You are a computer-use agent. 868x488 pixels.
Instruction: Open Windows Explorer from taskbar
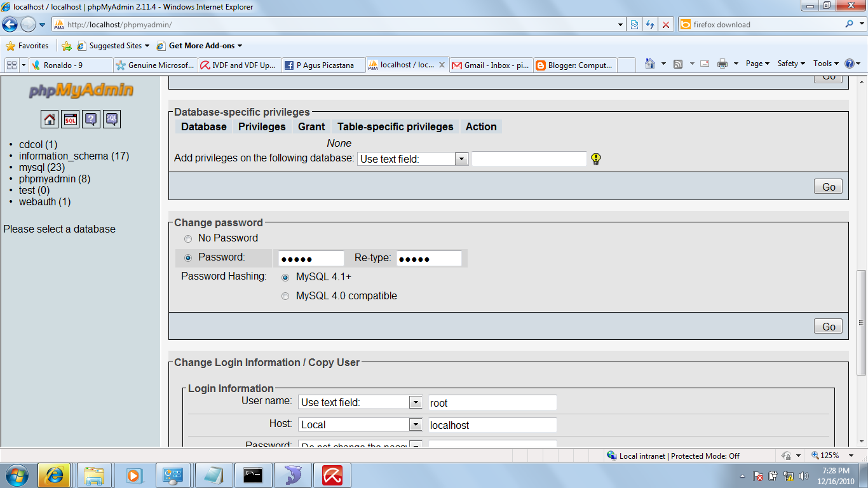[x=94, y=475]
